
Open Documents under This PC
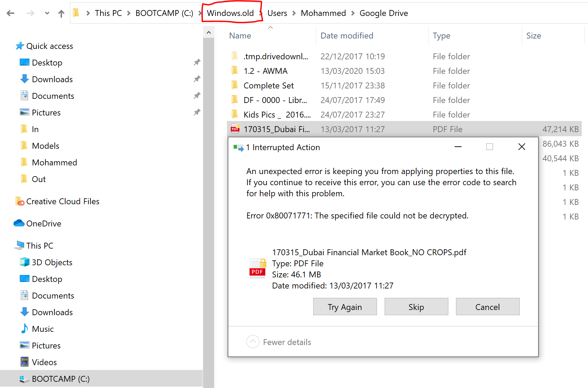tap(53, 296)
